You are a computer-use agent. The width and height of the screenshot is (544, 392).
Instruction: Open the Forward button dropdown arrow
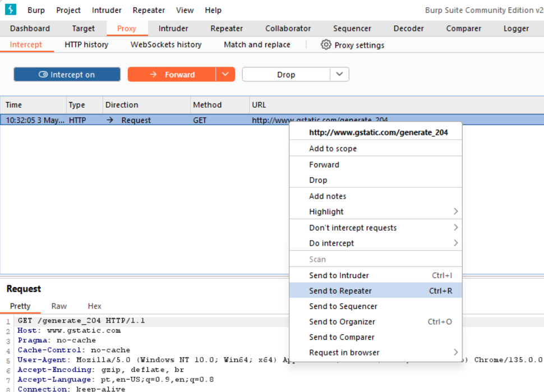pos(225,75)
